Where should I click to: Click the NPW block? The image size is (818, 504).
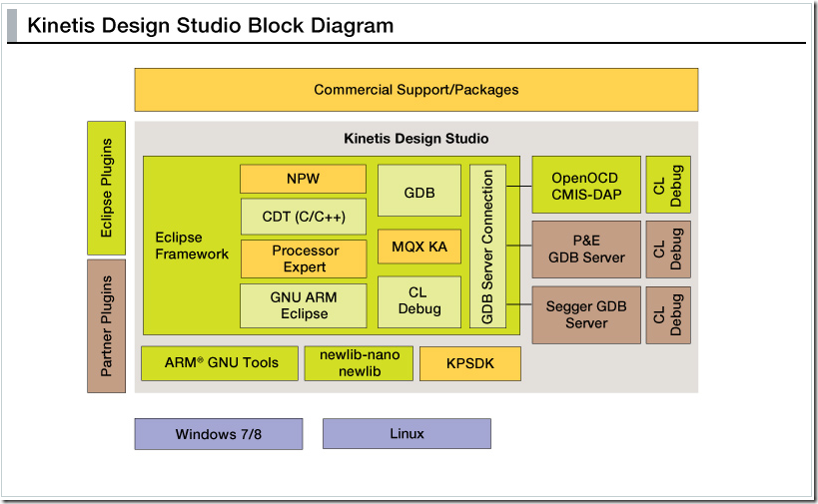[x=303, y=180]
